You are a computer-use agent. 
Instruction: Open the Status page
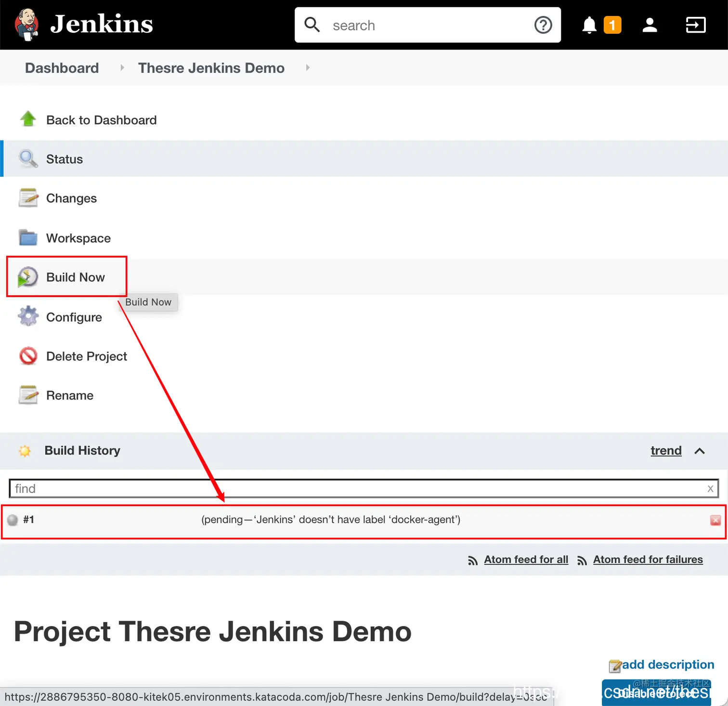[x=64, y=159]
